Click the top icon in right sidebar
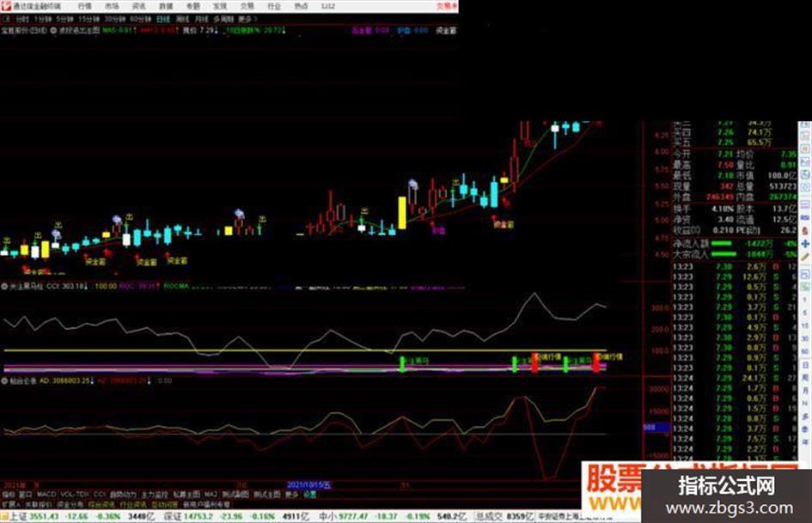Screen dimensions: 812x523 805,126
